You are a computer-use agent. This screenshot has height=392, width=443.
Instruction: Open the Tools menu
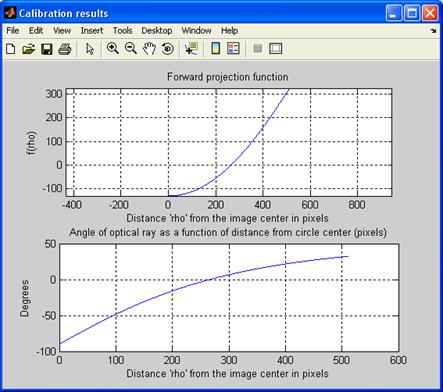pyautogui.click(x=122, y=31)
